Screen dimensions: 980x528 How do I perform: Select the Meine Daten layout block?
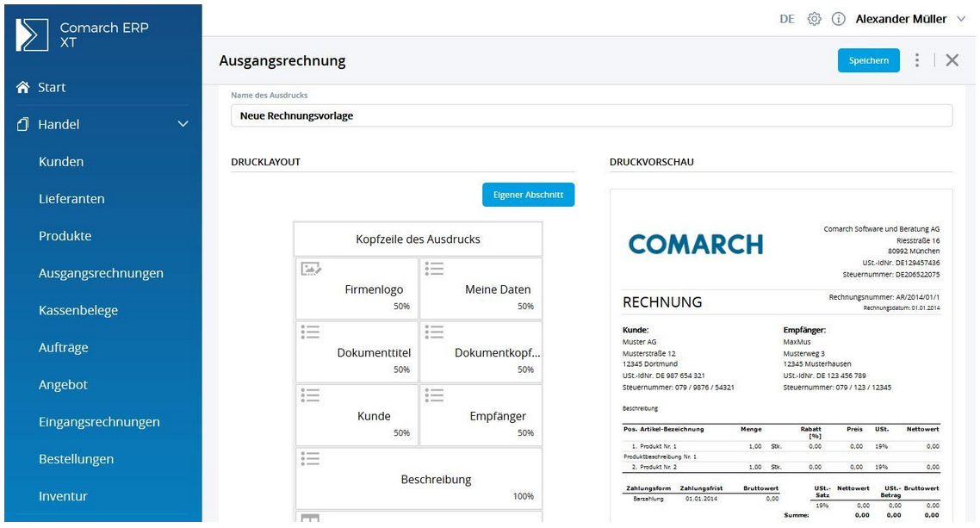[481, 289]
